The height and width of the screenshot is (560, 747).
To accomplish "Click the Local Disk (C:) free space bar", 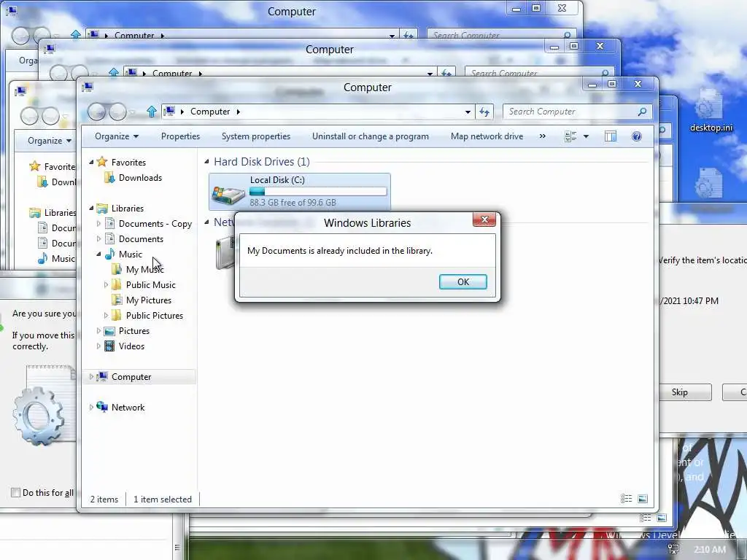I will pos(318,192).
